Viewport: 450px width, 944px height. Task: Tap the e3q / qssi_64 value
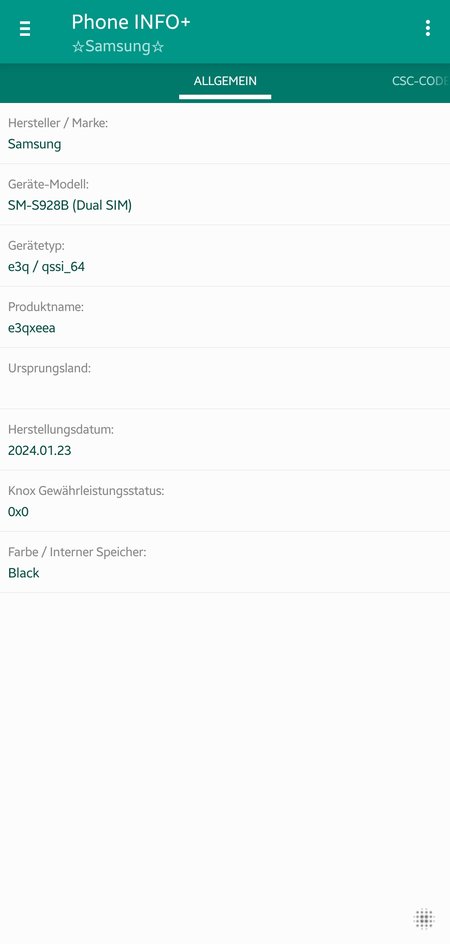point(46,267)
